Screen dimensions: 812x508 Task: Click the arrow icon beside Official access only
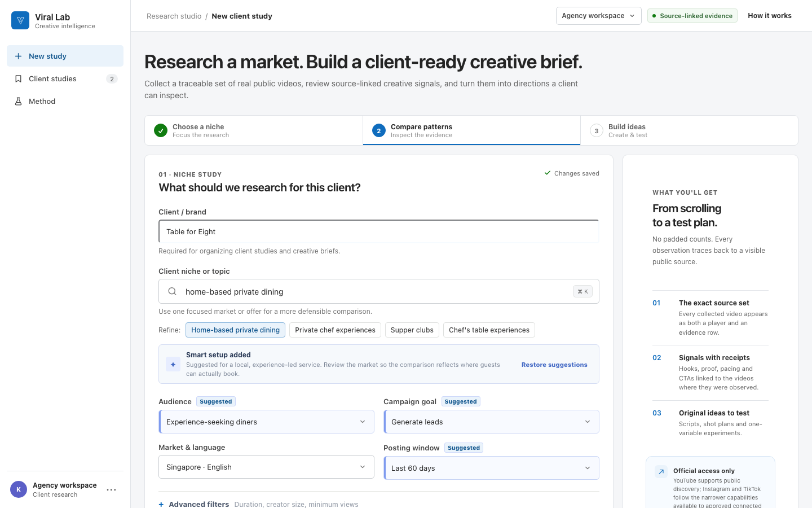pos(661,472)
